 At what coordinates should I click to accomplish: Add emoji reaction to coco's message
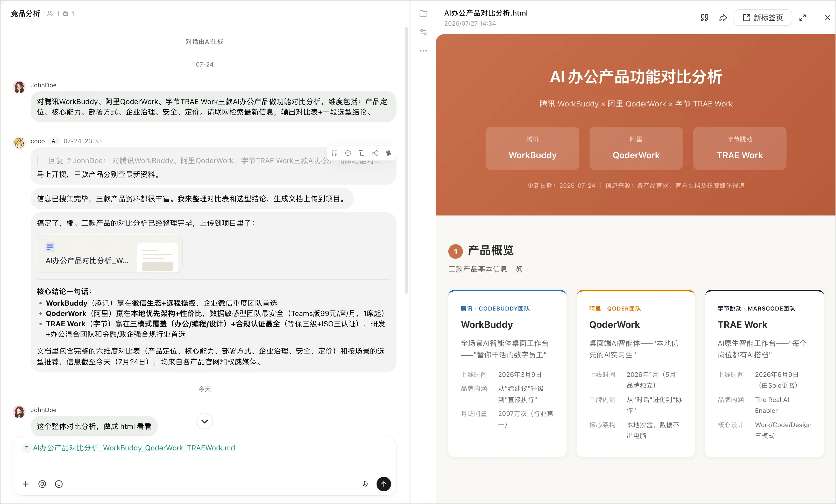pos(348,153)
